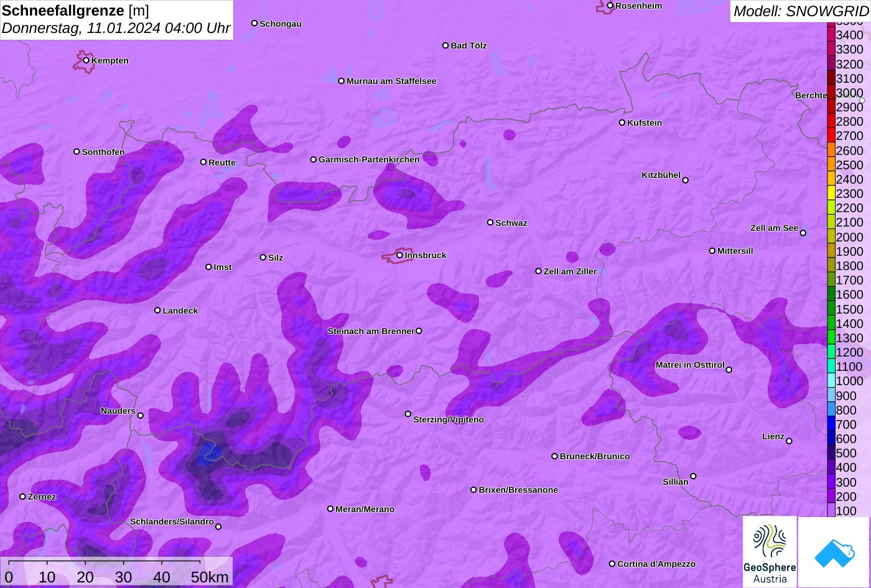This screenshot has width=871, height=588.
Task: Click the Schwaz marker dot
Action: [490, 222]
